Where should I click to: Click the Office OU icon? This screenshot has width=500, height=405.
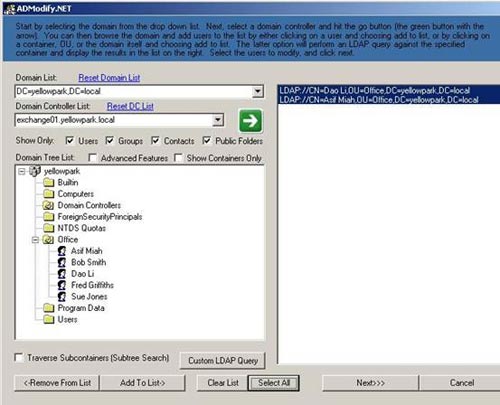[x=49, y=240]
